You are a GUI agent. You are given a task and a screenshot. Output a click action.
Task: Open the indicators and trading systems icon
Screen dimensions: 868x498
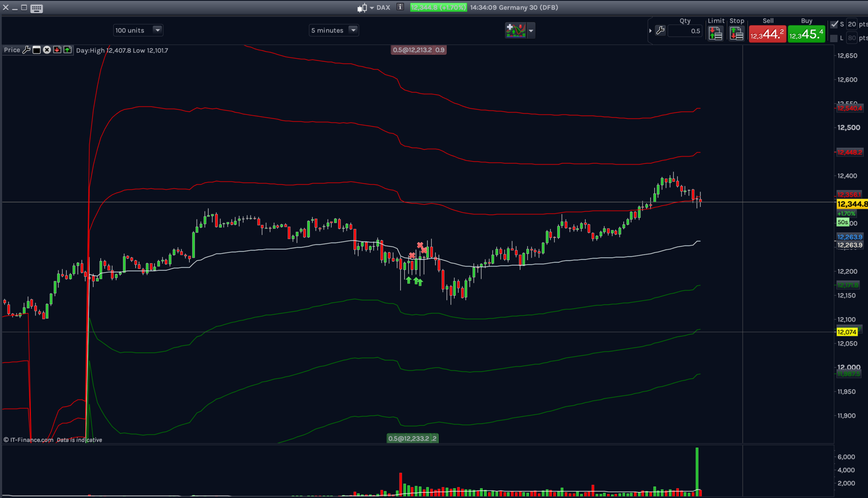(515, 31)
